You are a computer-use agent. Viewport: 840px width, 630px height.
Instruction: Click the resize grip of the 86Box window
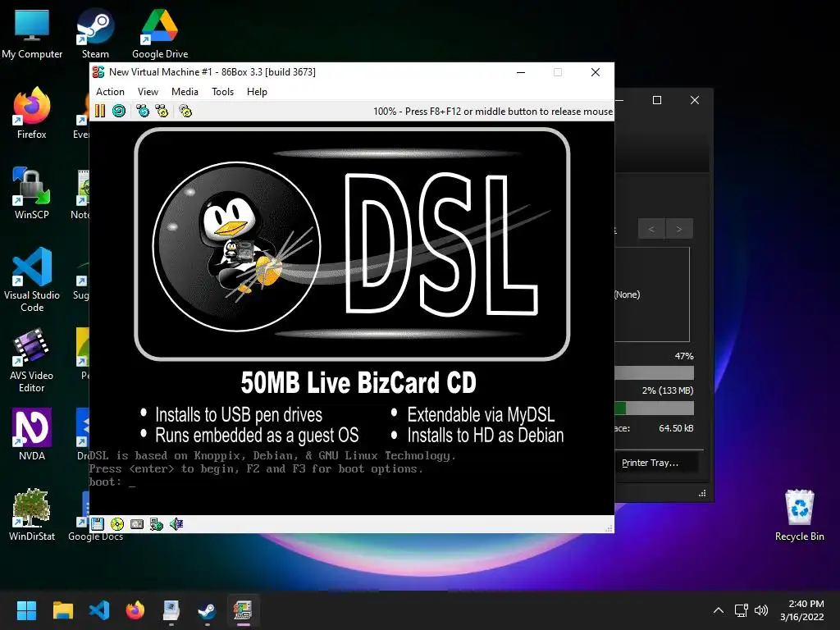(x=609, y=528)
